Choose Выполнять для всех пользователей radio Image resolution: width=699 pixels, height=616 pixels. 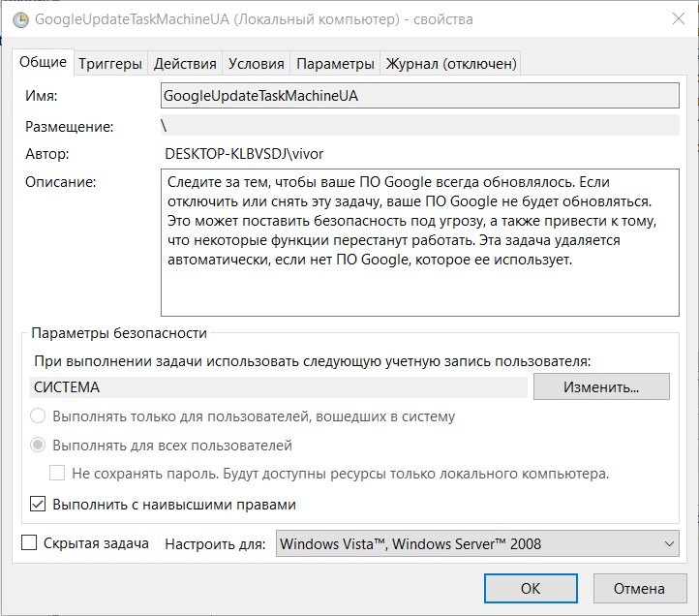(x=38, y=446)
